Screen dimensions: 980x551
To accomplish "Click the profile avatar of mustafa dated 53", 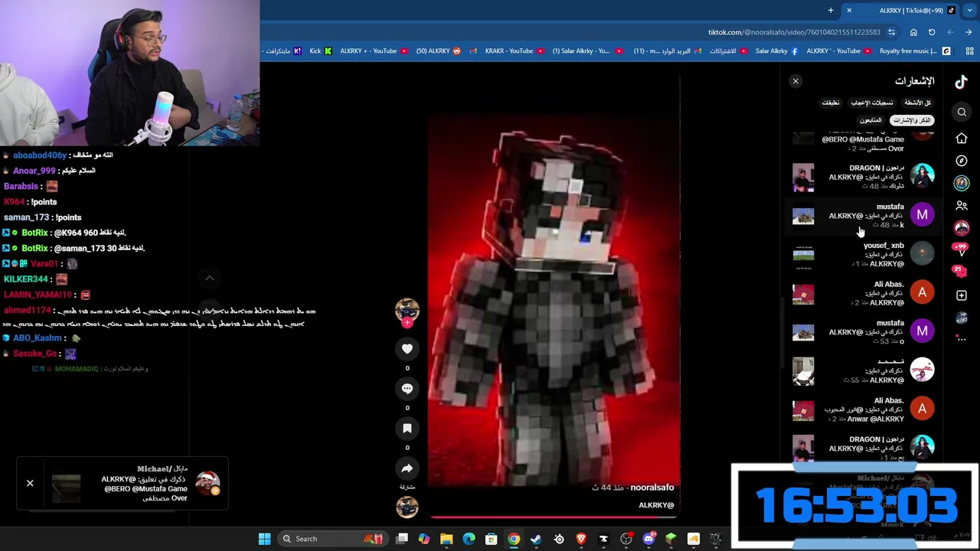I will click(922, 331).
